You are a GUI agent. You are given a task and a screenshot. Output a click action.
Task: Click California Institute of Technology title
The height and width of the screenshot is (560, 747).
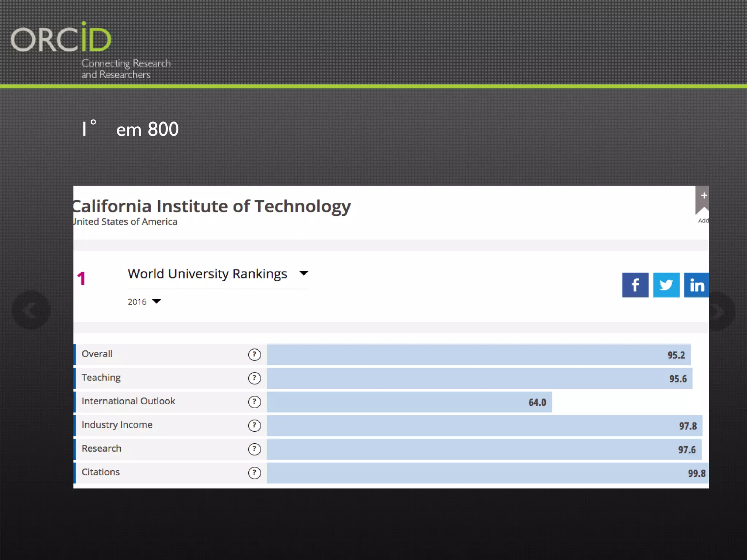212,206
